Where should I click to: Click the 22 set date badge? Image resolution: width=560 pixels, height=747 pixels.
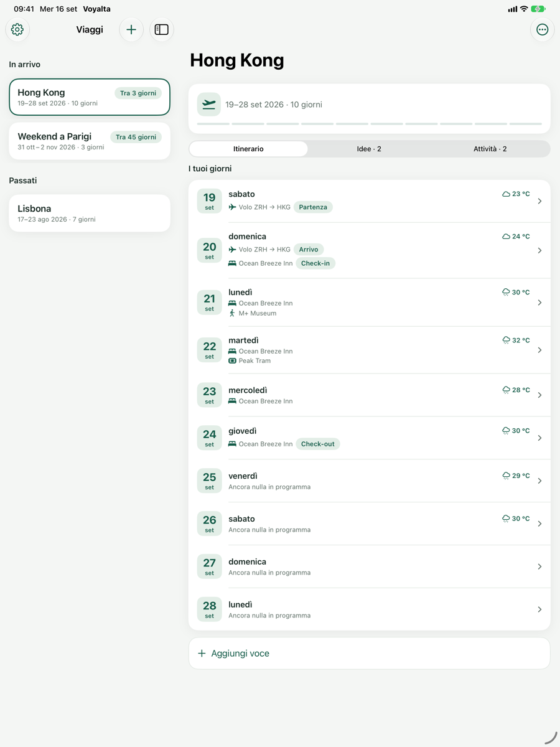(209, 350)
